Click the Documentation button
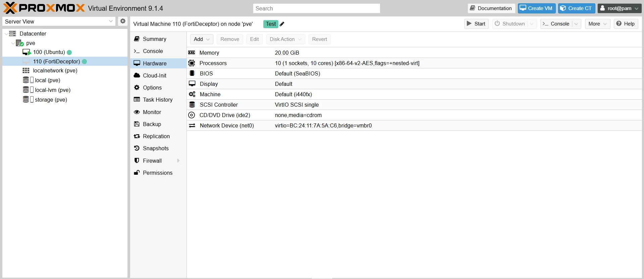The height and width of the screenshot is (279, 644). [491, 8]
